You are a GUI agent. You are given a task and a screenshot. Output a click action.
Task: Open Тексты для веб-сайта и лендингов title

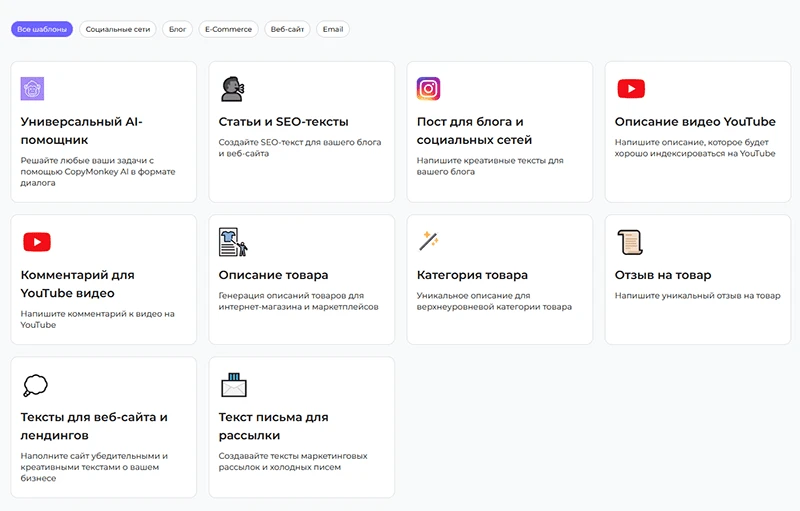(94, 426)
